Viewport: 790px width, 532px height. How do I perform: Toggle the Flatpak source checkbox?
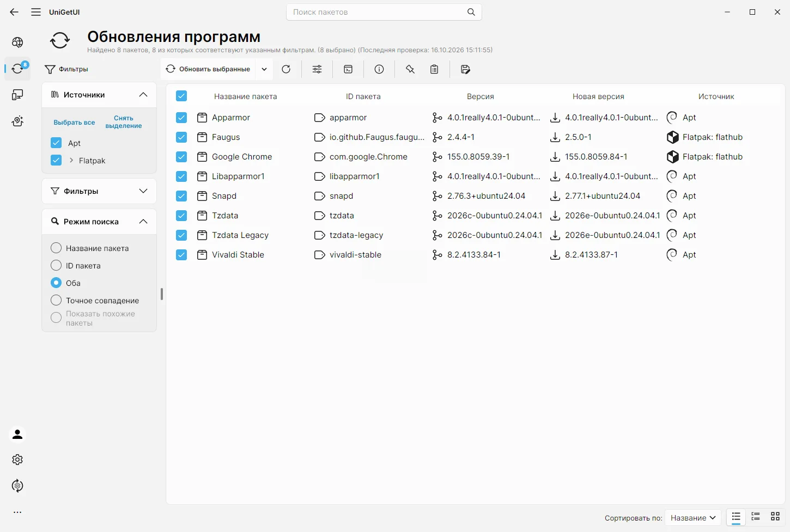click(x=56, y=161)
